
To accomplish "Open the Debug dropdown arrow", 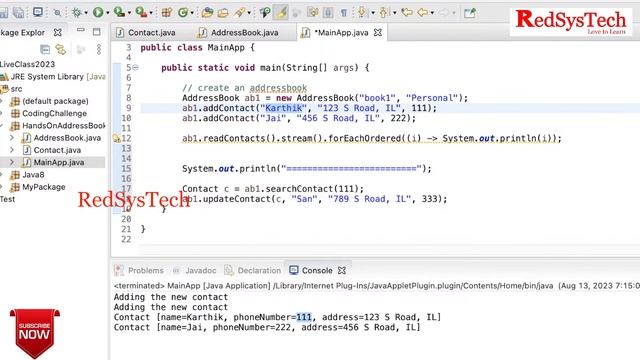I will click(x=86, y=13).
